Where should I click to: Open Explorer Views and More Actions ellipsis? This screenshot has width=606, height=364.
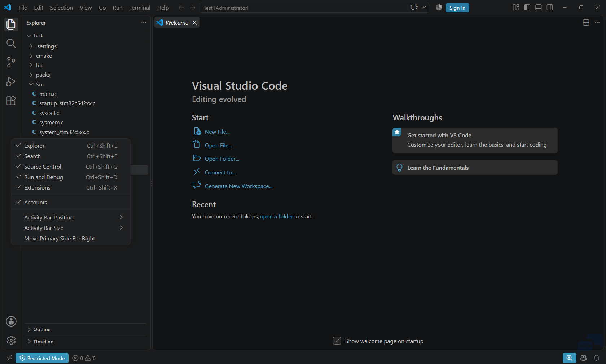pos(144,22)
